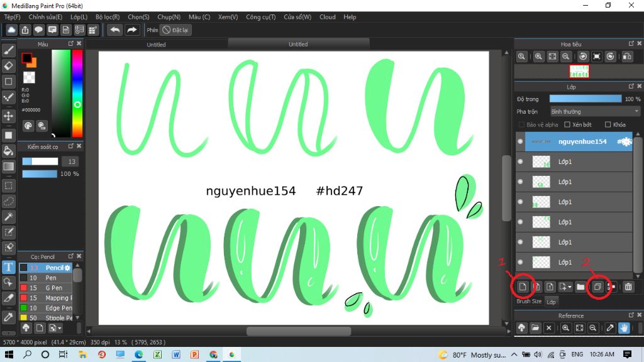644x362 pixels.
Task: Select the Mapping Pen brush
Action: pyautogui.click(x=45, y=298)
